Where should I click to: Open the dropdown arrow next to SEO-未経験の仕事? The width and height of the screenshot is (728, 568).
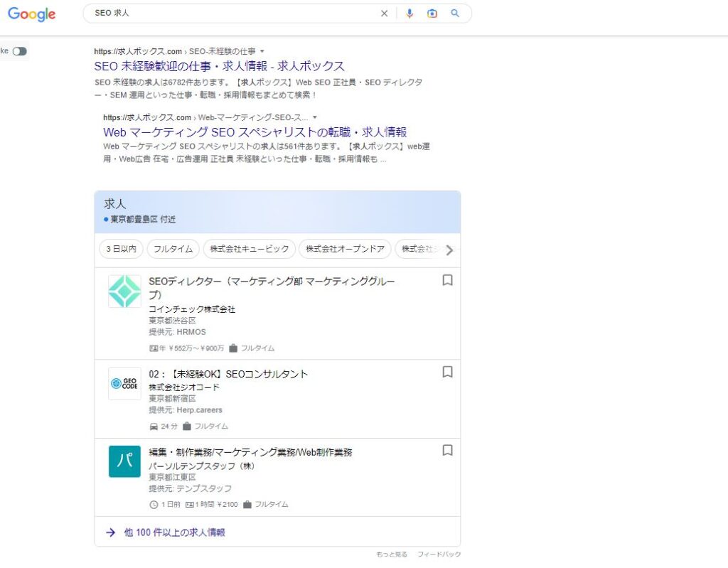click(262, 51)
